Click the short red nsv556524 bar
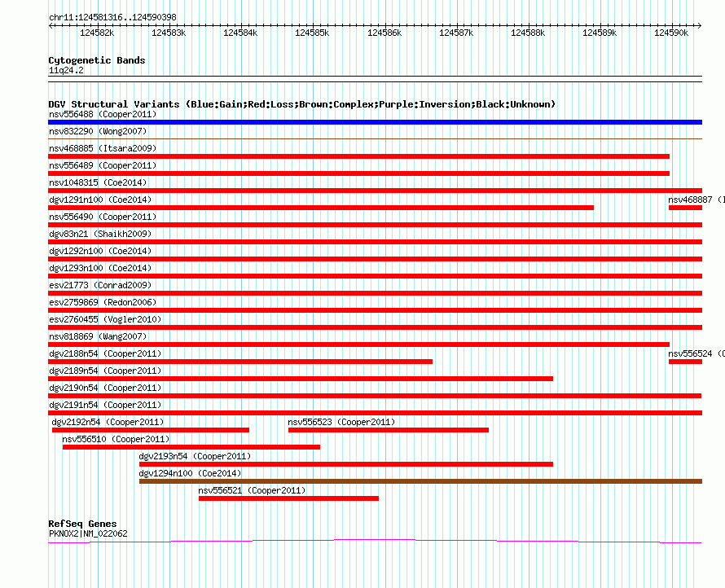Screen dimensions: 725x588 click(686, 362)
